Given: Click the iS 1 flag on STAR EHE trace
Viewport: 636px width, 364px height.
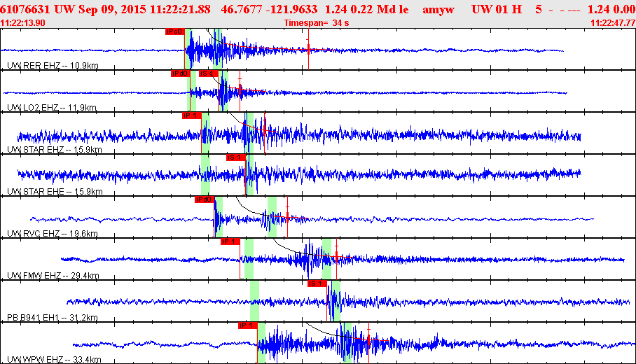Looking at the screenshot, I should tap(236, 157).
